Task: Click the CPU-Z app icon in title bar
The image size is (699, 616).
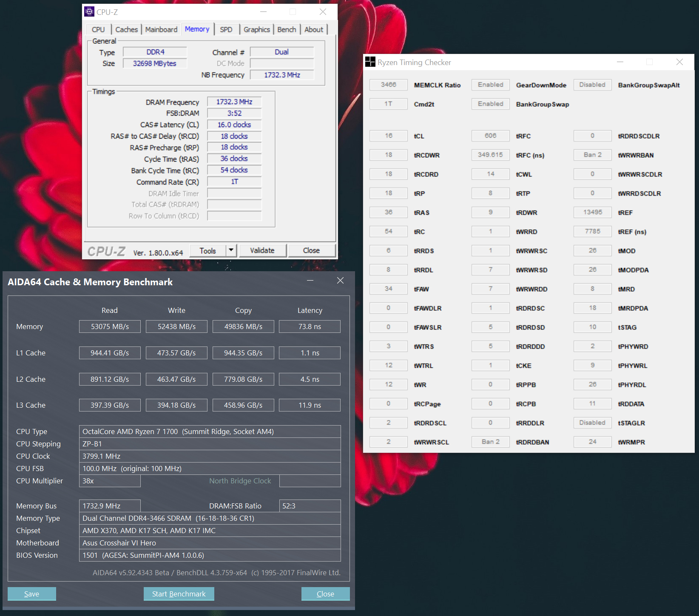Action: pos(89,11)
